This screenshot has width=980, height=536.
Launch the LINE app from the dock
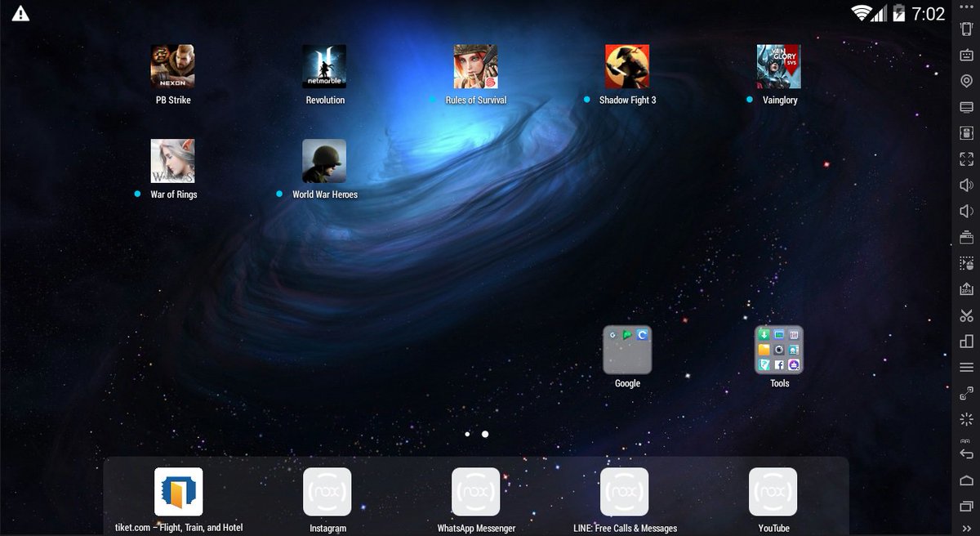(x=625, y=492)
